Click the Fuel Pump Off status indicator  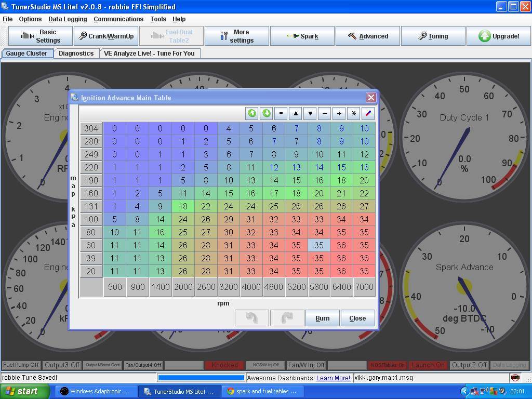pos(21,365)
